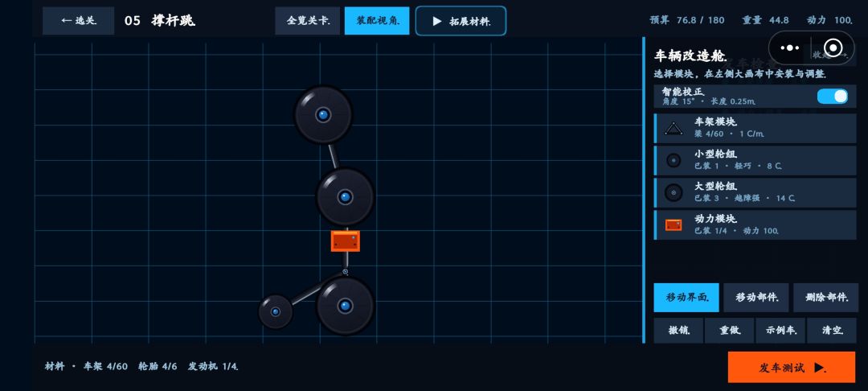Activate 移动界面 mode
The image size is (868, 391).
click(x=686, y=298)
